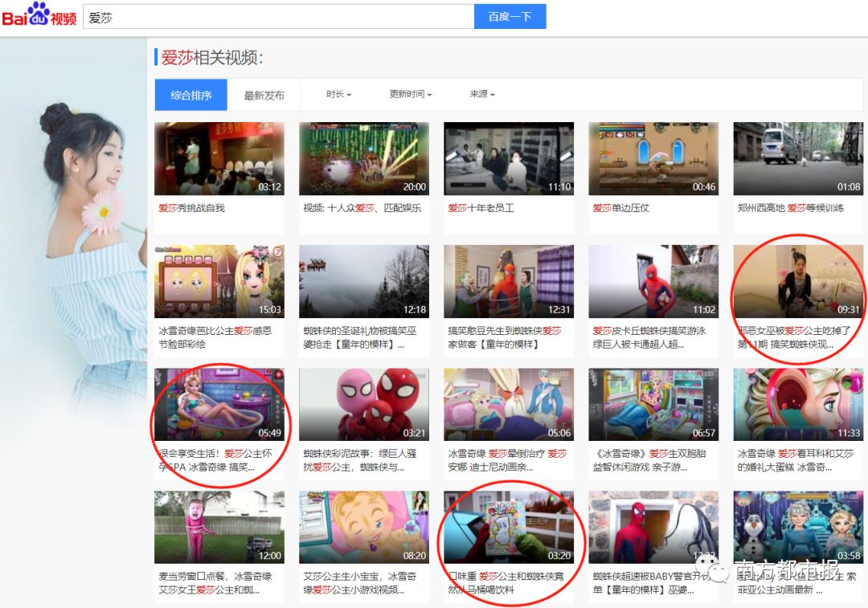868x608 pixels.
Task: Open the 来源 filter dropdown
Action: pos(482,94)
